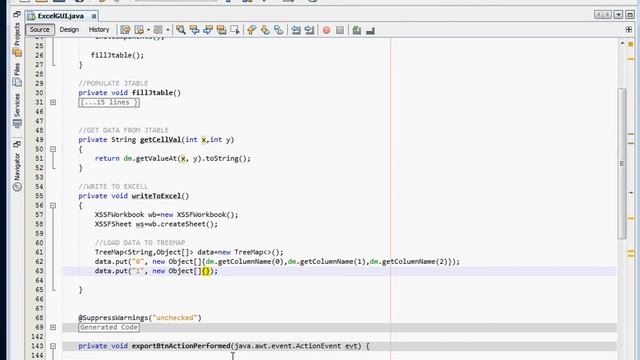Image resolution: width=640 pixels, height=360 pixels.
Task: Uncomment selected lines icon
Action: pos(370,30)
